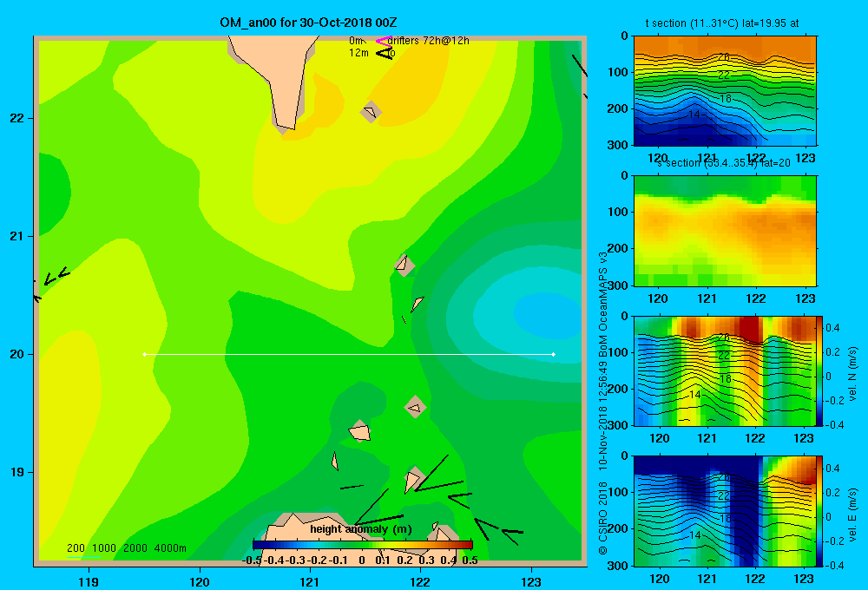
Task: Click latitude label 22 on main map axis
Action: tap(17, 118)
